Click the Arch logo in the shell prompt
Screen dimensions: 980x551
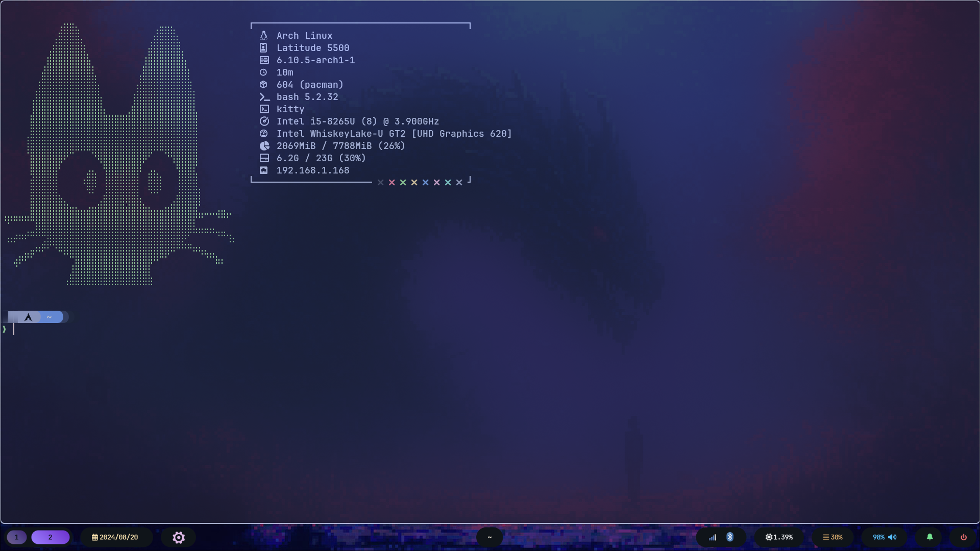pyautogui.click(x=29, y=317)
